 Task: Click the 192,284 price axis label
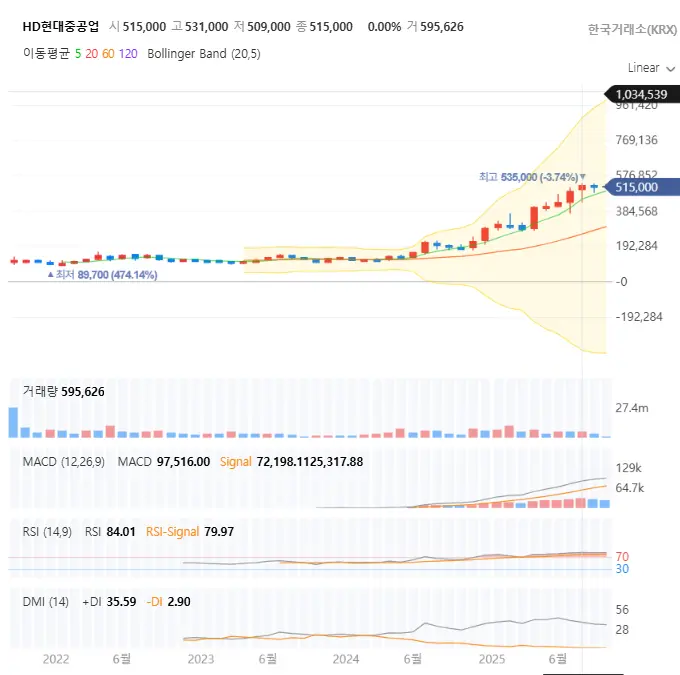click(637, 246)
